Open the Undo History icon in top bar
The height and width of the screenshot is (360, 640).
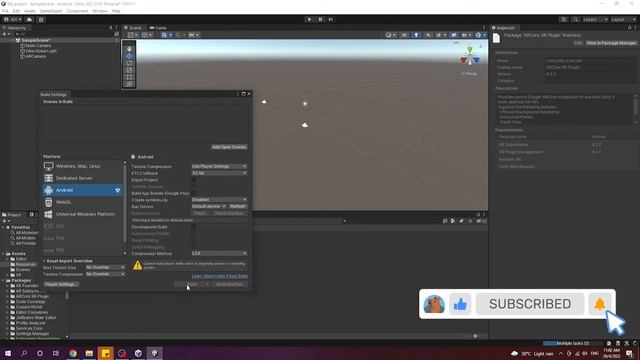click(564, 19)
